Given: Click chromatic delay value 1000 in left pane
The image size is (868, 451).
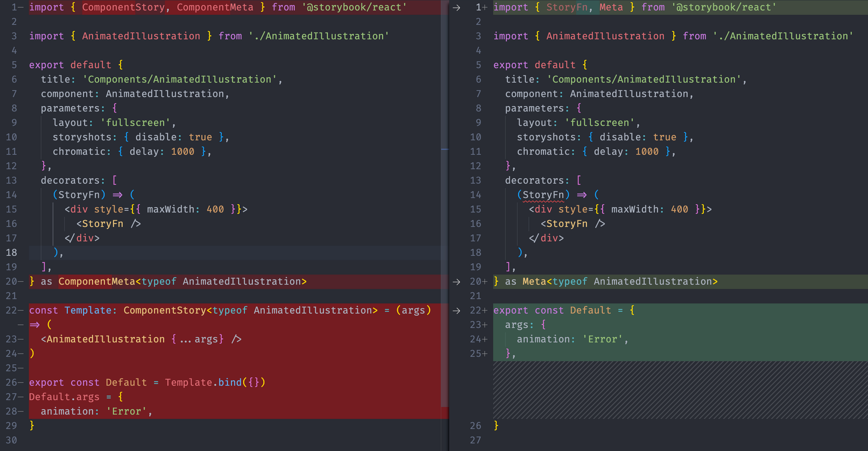Looking at the screenshot, I should click(x=183, y=151).
